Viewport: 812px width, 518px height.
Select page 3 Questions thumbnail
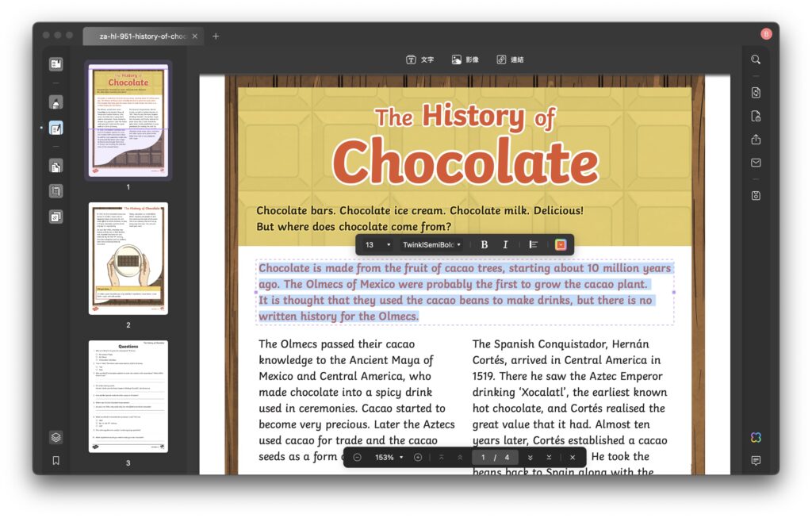[x=128, y=397]
